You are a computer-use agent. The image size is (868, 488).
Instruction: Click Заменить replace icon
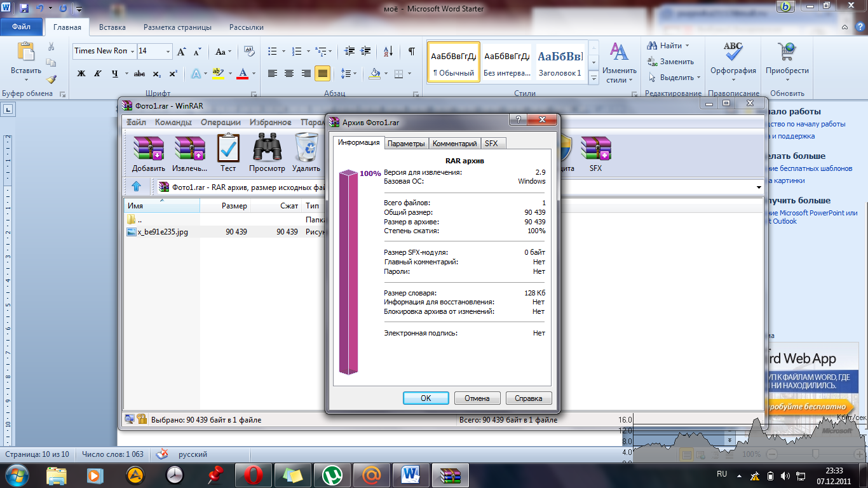(x=670, y=62)
